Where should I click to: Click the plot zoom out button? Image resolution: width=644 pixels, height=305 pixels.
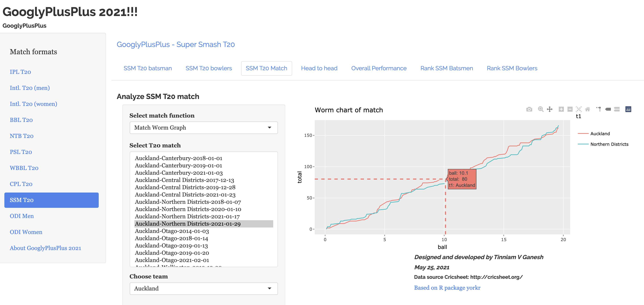pos(570,109)
